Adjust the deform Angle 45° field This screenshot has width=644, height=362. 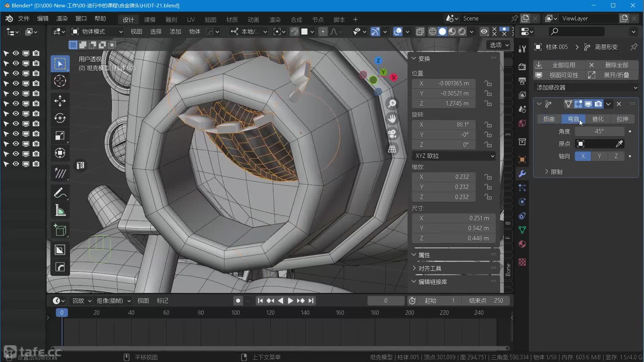(x=599, y=131)
